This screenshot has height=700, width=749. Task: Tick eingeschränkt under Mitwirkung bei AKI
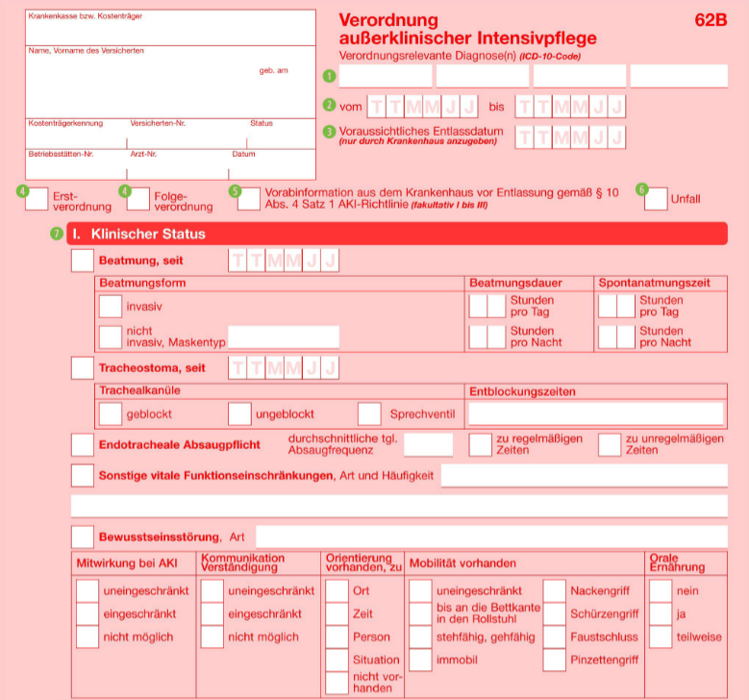point(87,613)
